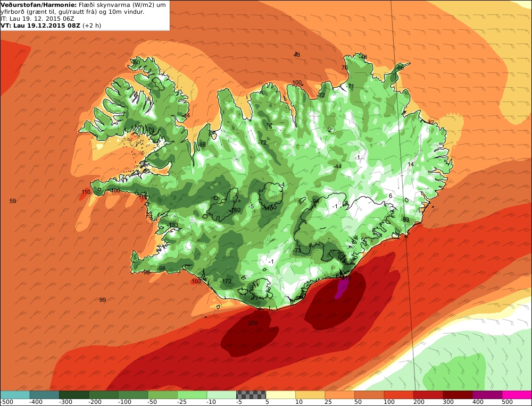Click the 60 value at the Westfjords tip
Image resolution: width=532 pixels, height=406 pixels.
coord(136,62)
